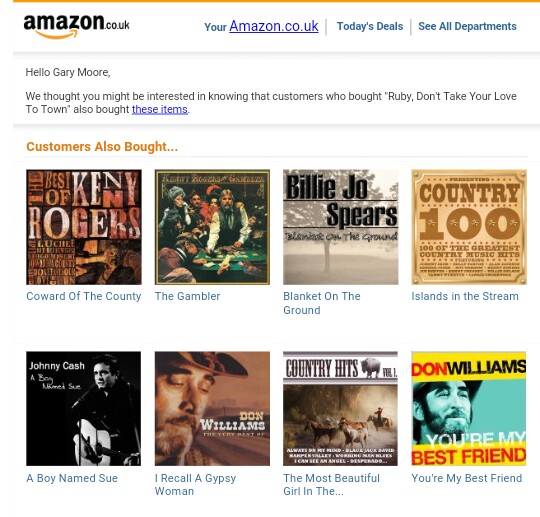Open Best of Kenny Rogers album cover
The height and width of the screenshot is (517, 540).
point(84,227)
